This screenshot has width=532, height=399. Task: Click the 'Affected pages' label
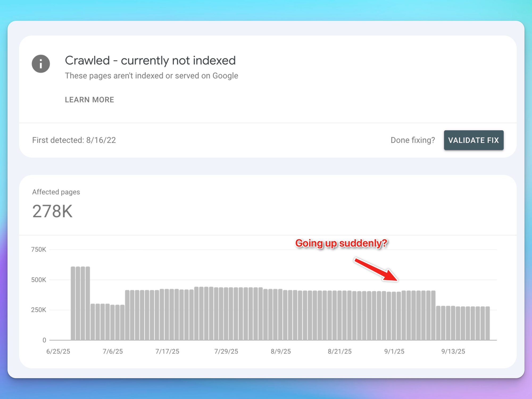click(x=56, y=192)
